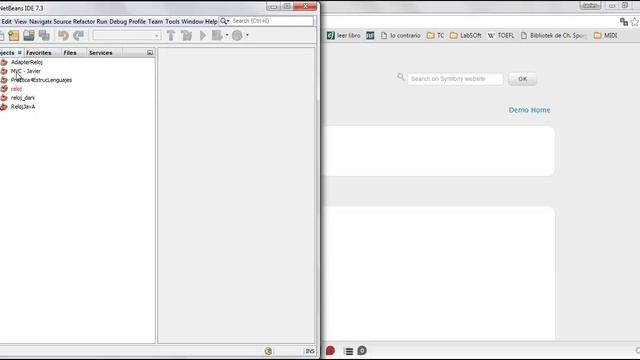
Task: Open the Window menu
Action: 192,22
